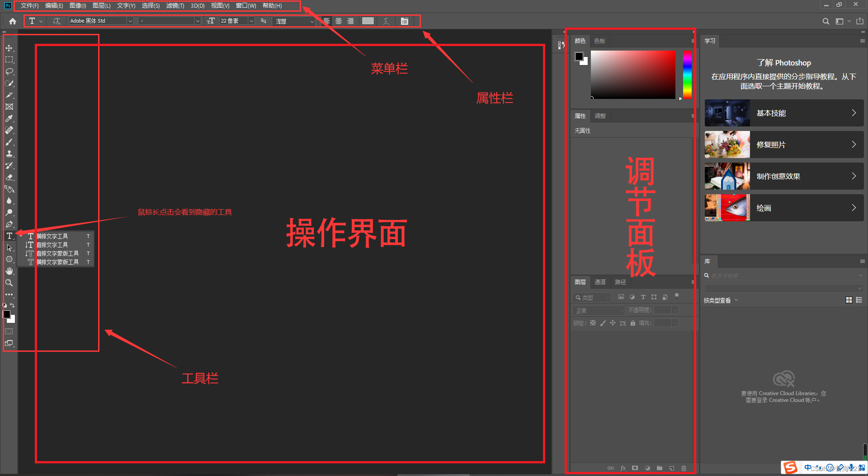Screen dimensions: 868x476
Task: Click the Create Warped Text icon
Action: [386, 21]
